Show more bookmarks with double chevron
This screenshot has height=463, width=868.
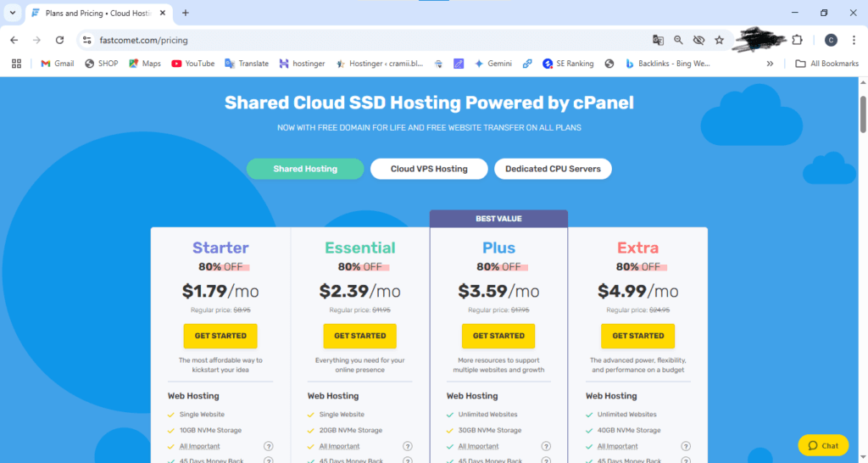[770, 64]
